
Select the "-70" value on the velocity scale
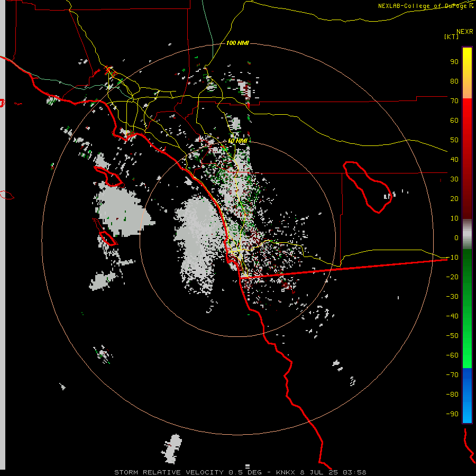[x=452, y=374]
